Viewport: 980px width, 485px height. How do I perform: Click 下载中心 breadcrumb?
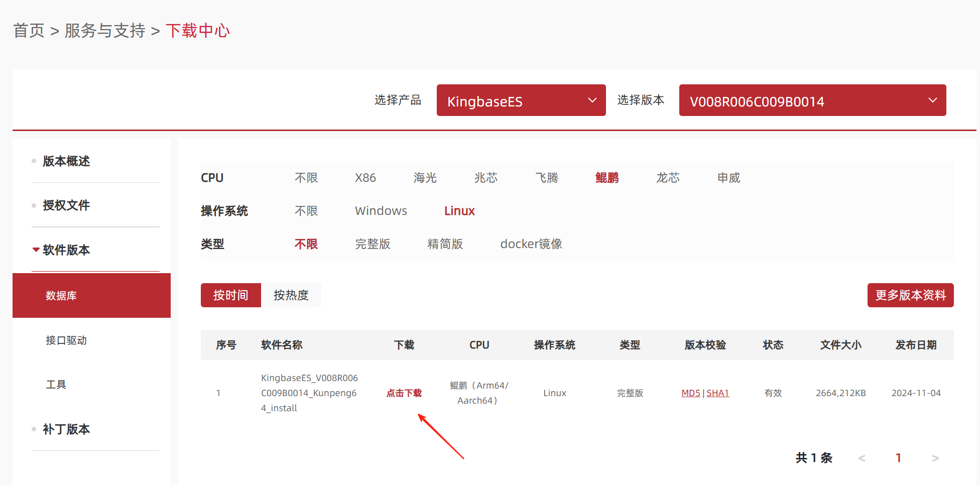coord(198,31)
